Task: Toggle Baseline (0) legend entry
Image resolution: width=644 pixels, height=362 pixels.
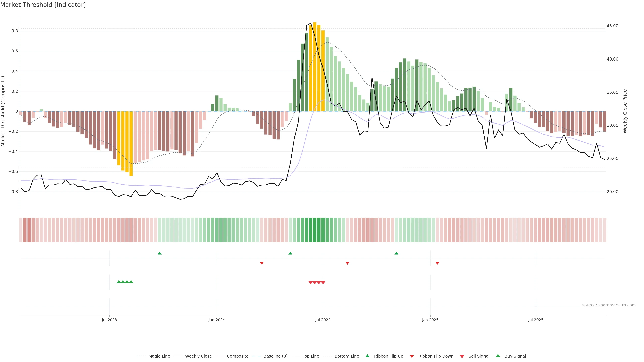Action: click(276, 356)
